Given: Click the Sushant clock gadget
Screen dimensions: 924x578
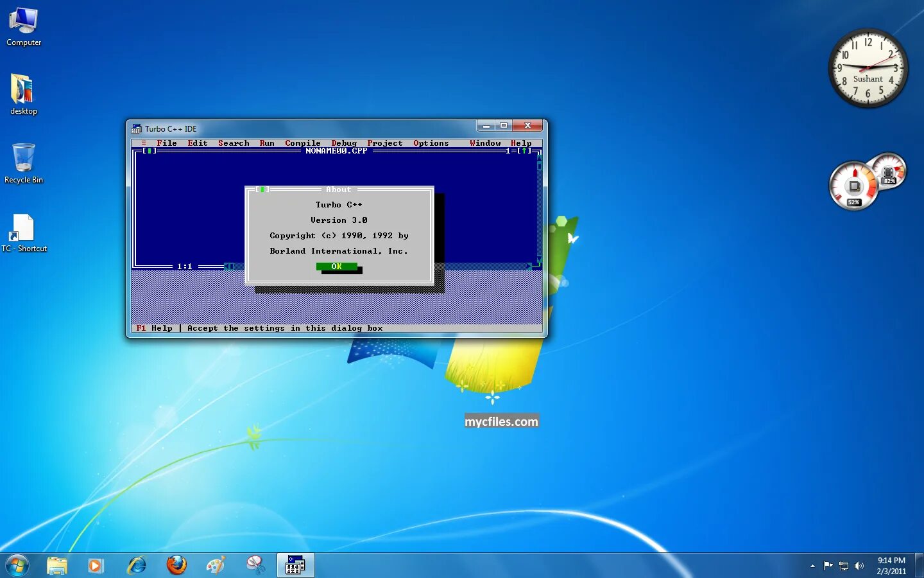Looking at the screenshot, I should (868, 68).
